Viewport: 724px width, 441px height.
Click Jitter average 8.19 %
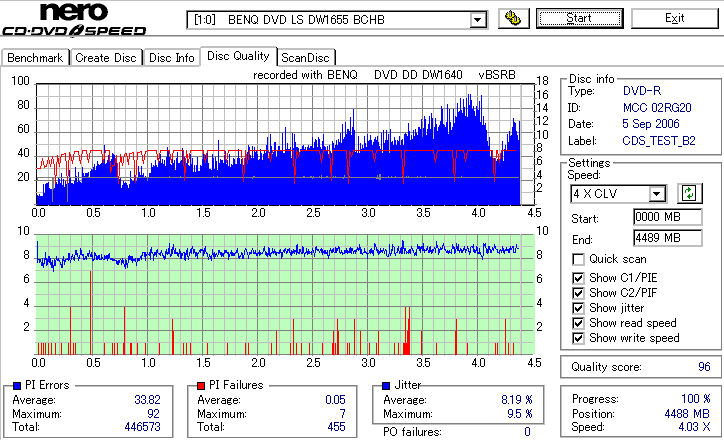click(517, 399)
